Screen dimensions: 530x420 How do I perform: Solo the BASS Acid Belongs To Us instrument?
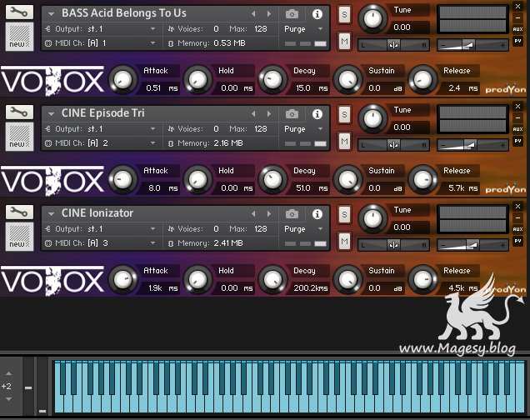(x=344, y=14)
